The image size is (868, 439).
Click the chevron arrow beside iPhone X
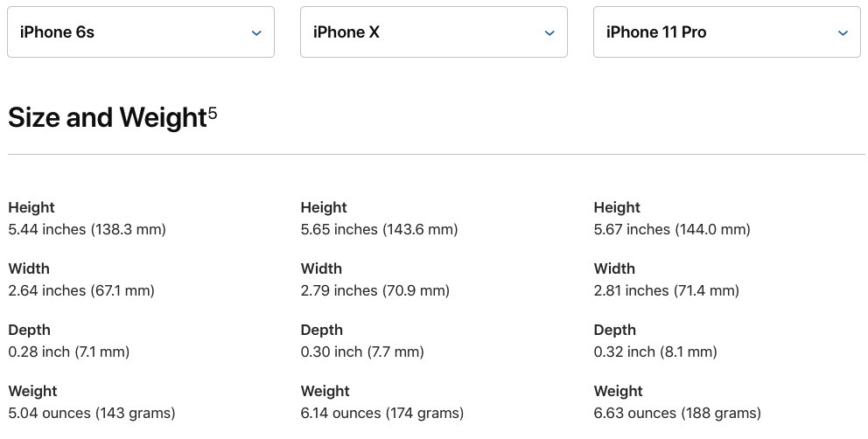pyautogui.click(x=549, y=33)
